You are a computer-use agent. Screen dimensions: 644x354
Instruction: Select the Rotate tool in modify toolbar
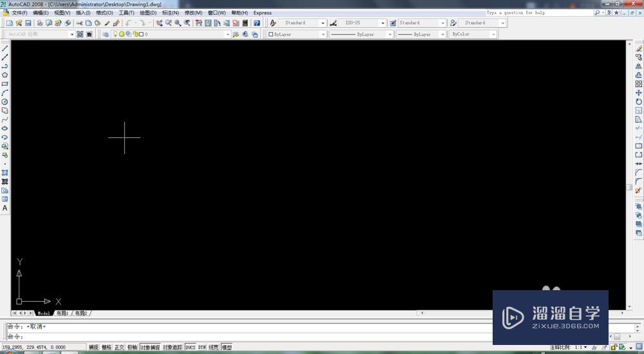click(639, 101)
